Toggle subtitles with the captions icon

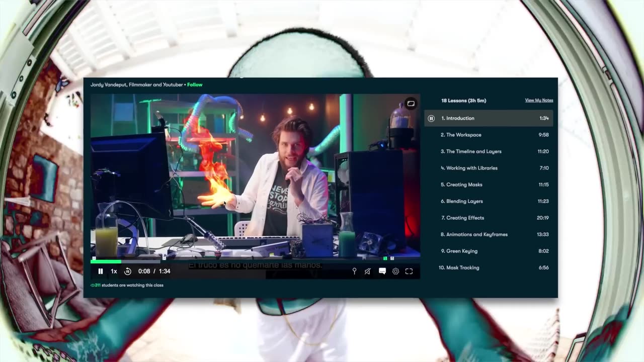(x=382, y=271)
